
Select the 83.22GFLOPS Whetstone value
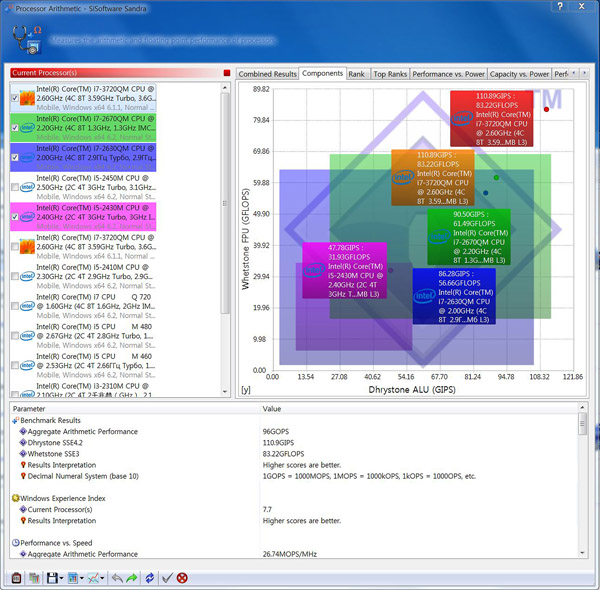click(x=283, y=454)
